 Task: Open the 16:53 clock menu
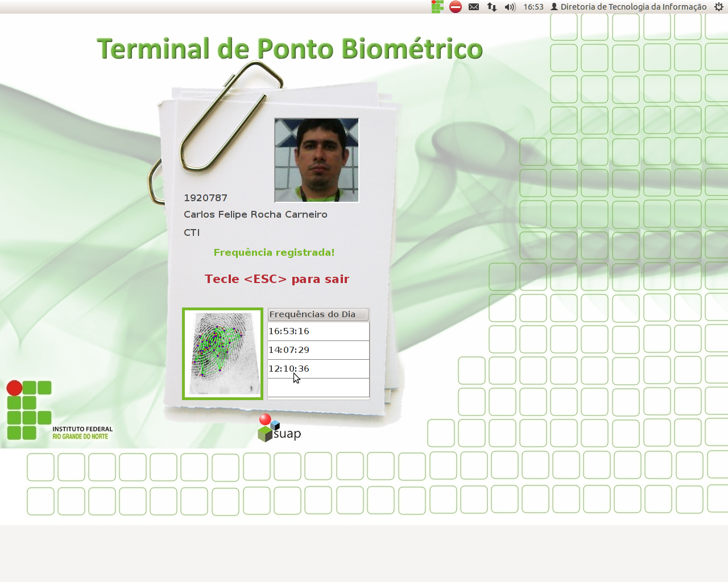533,7
